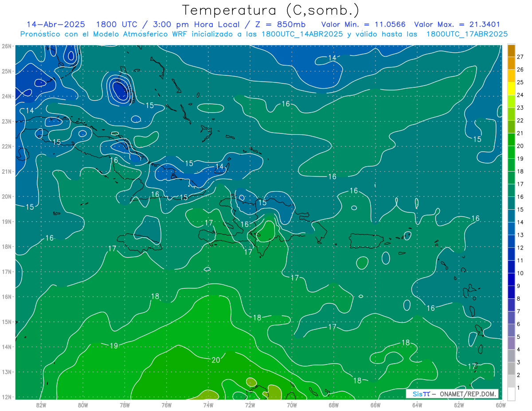Click 'Valor Max. = 21.3401' in header
This screenshot has height=411, width=532.
[457, 24]
